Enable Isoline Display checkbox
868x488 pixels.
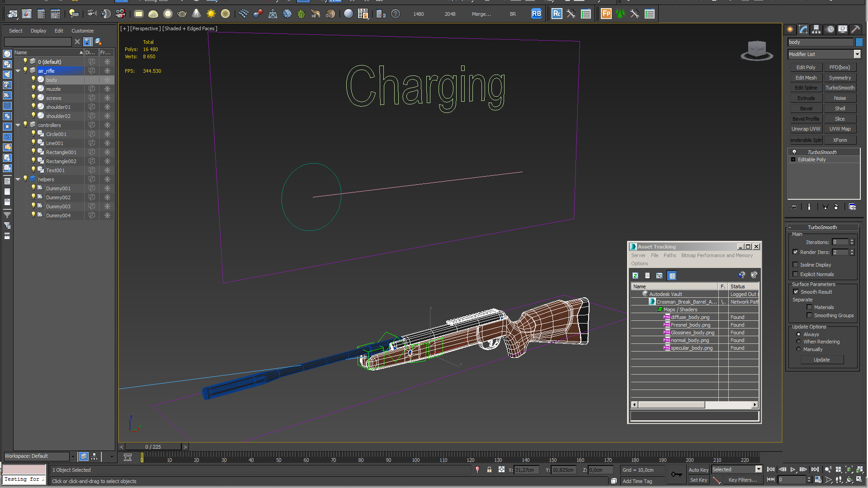pyautogui.click(x=796, y=265)
